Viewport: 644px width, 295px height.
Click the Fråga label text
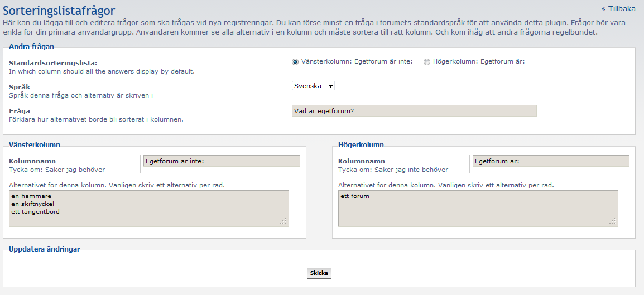point(20,111)
